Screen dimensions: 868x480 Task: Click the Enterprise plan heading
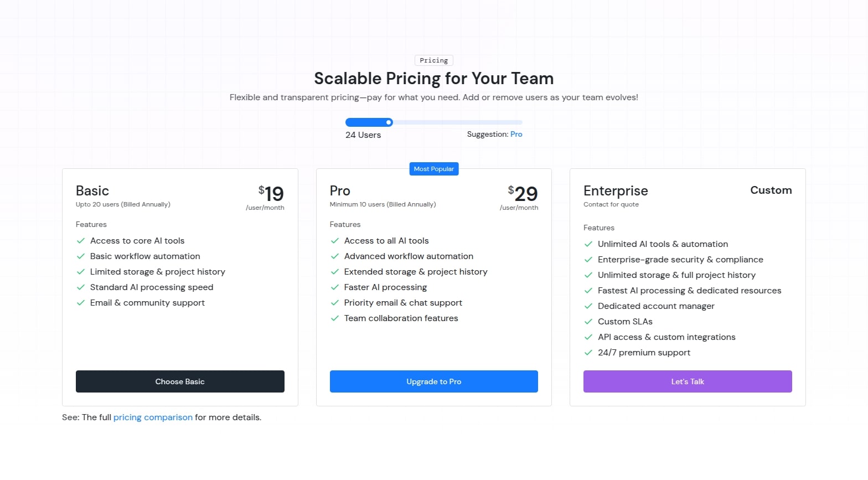coord(616,191)
